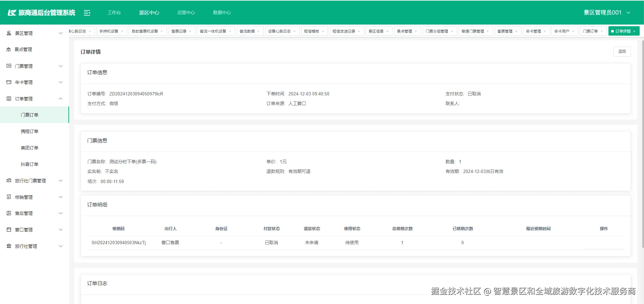The width and height of the screenshot is (644, 304).
Task: Select the 景区管理 sidebar icon
Action: (8, 33)
